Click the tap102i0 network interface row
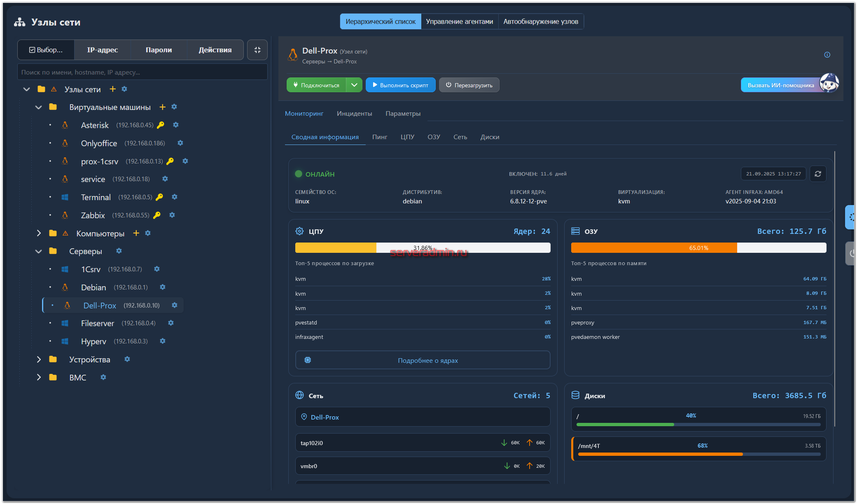The image size is (857, 504). point(423,443)
